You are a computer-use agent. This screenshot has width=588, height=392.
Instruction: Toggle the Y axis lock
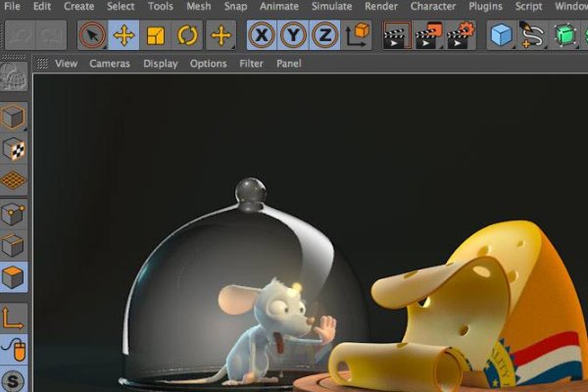pyautogui.click(x=293, y=37)
